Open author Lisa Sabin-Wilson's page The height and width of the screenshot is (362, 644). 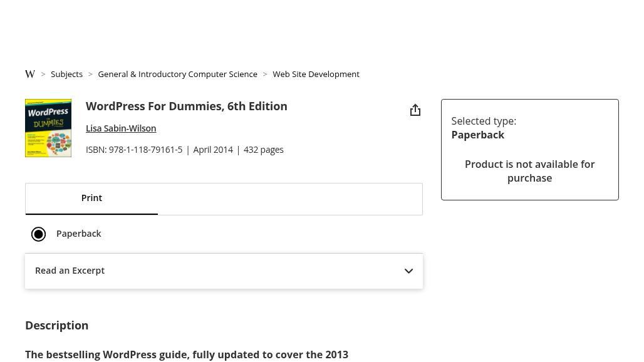coord(121,128)
